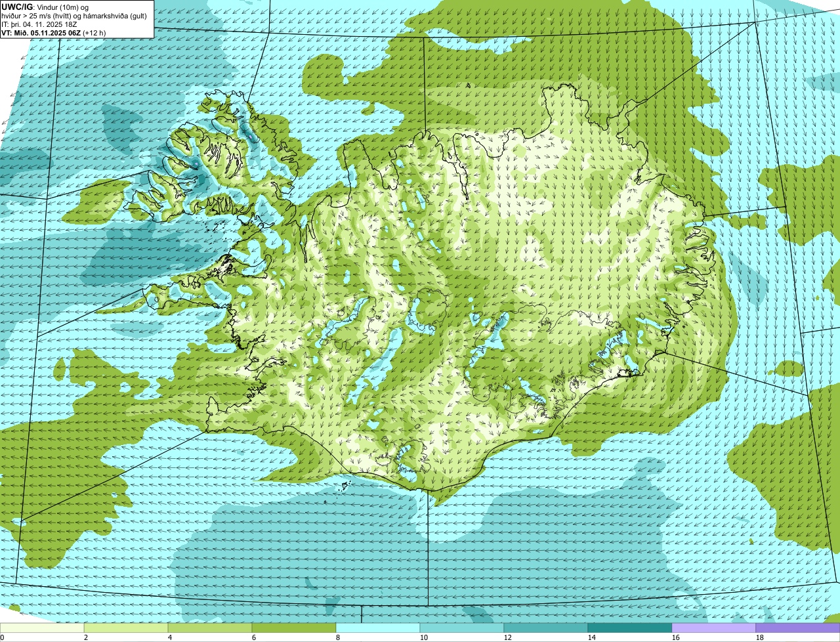Click the 8–10 m/s pale cyan legend swatch
Image resolution: width=840 pixels, height=642 pixels.
[x=378, y=628]
